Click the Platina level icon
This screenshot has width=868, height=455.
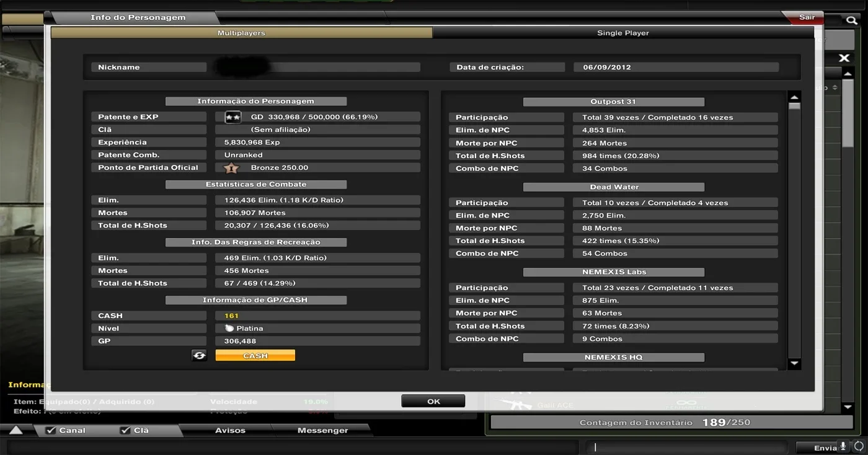(229, 328)
